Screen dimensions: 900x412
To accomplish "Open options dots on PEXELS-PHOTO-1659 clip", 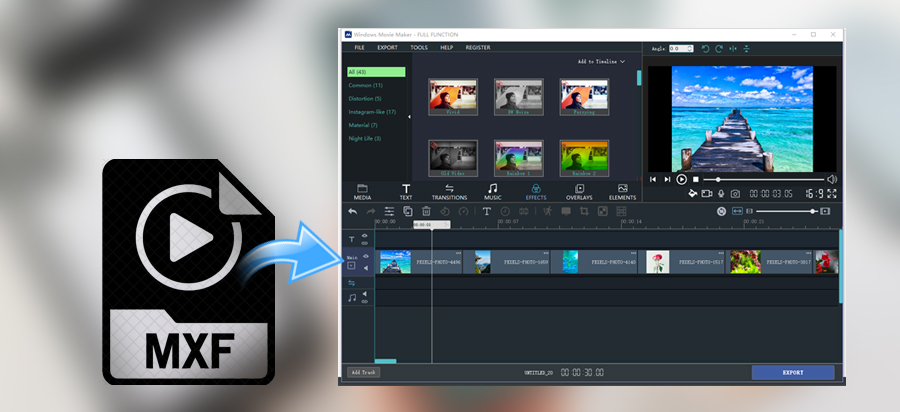I will click(546, 253).
